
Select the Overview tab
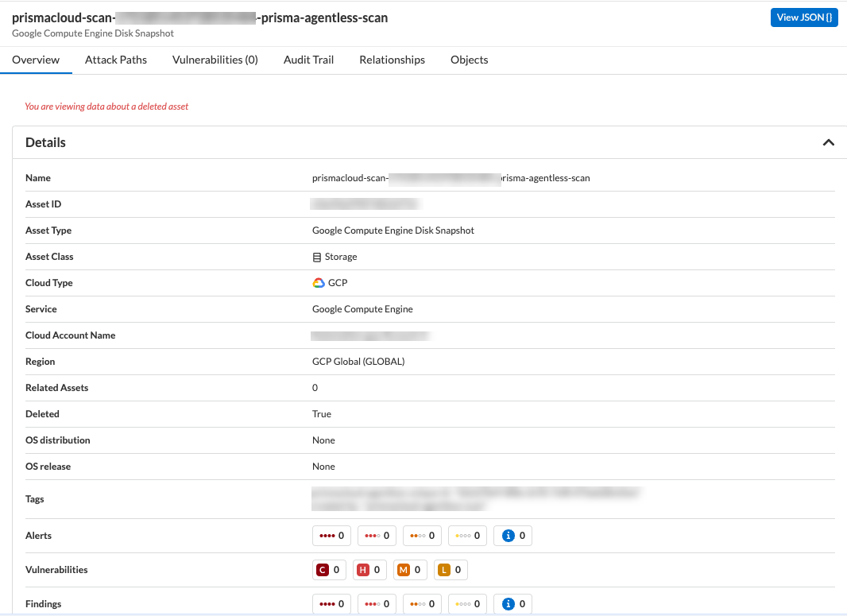[36, 60]
